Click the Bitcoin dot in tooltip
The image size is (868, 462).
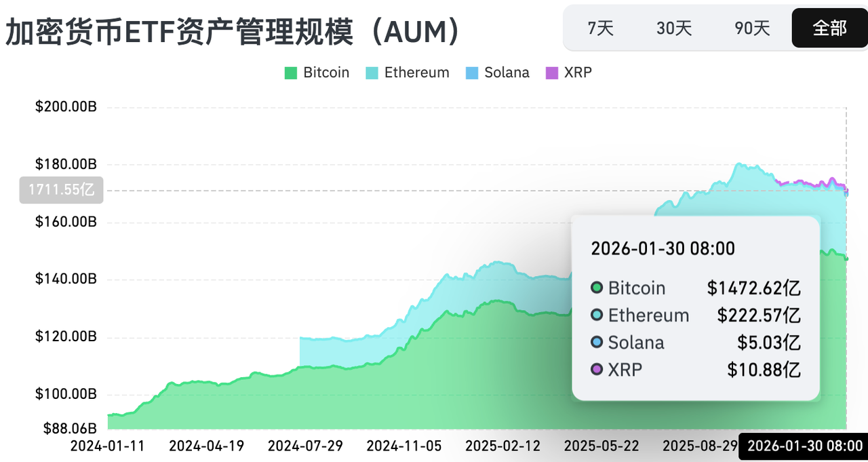(x=597, y=288)
